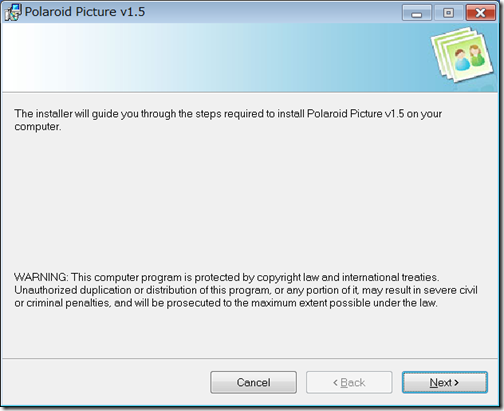Select the Polaroid Picture v1.5 title text
This screenshot has height=411, width=504.
pyautogui.click(x=85, y=12)
